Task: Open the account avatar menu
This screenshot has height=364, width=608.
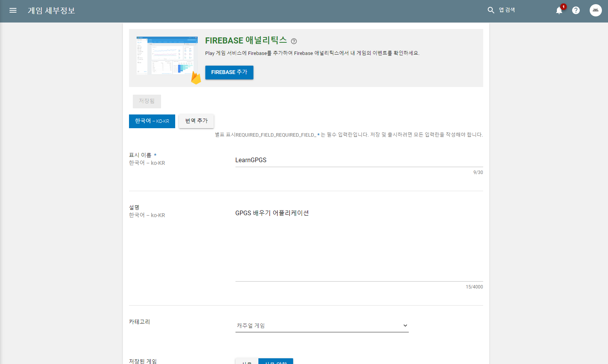Action: (595, 10)
